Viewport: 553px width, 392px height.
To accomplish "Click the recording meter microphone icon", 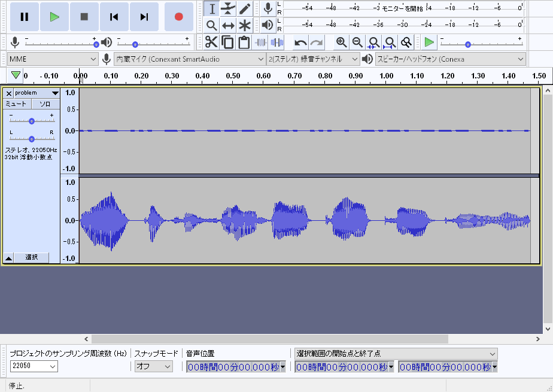I will 268,8.
